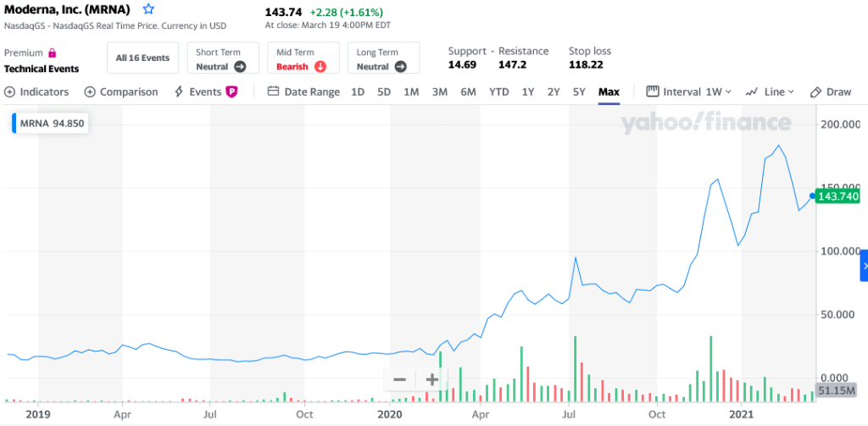Open the Indicators plus icon

10,91
